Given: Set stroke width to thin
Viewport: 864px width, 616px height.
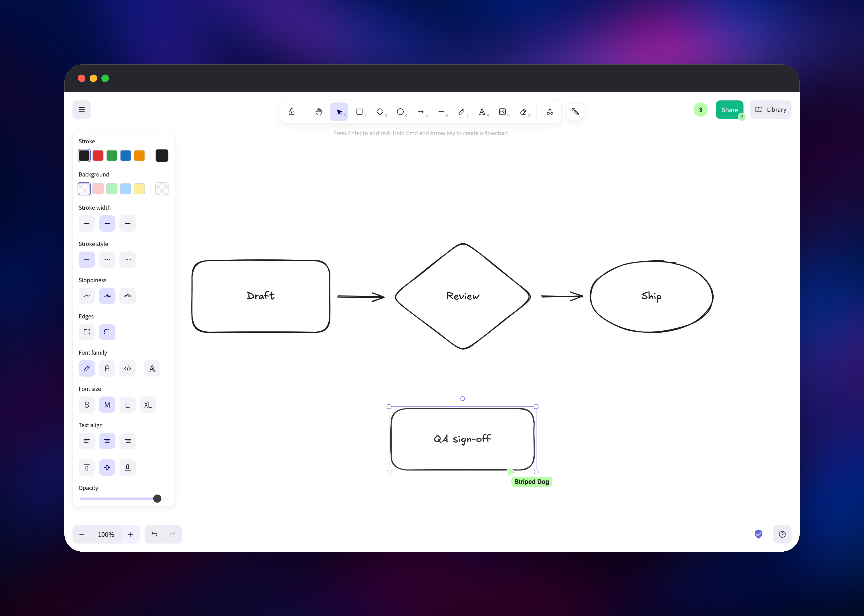Looking at the screenshot, I should point(87,223).
